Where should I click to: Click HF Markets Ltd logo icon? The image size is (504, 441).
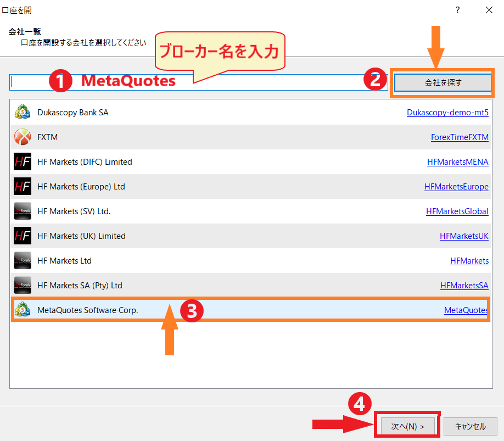pyautogui.click(x=22, y=261)
